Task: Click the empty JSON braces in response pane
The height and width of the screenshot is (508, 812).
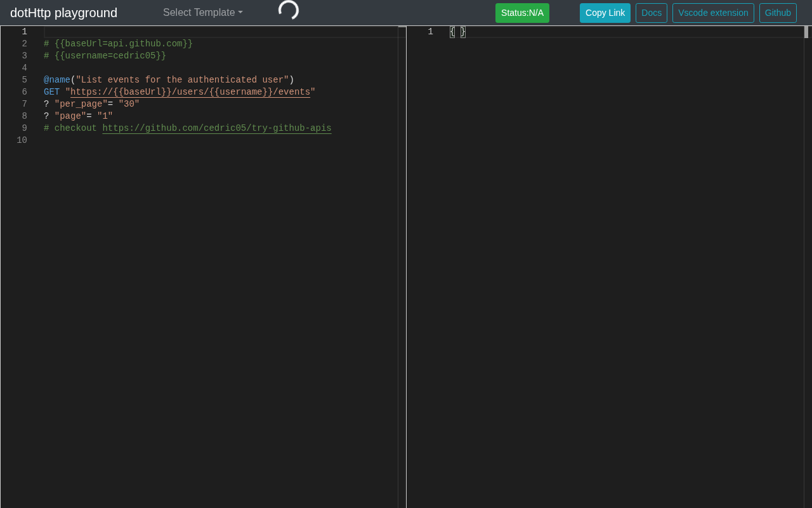Action: 457,32
